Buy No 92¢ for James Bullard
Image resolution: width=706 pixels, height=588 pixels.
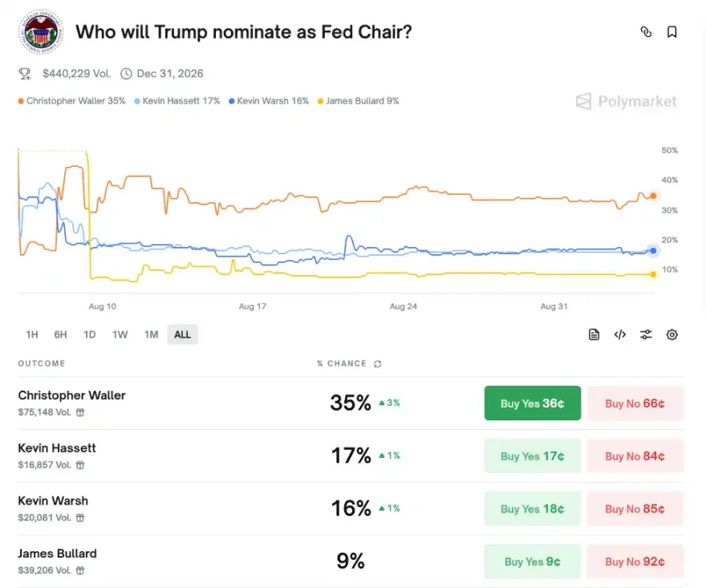[635, 562]
